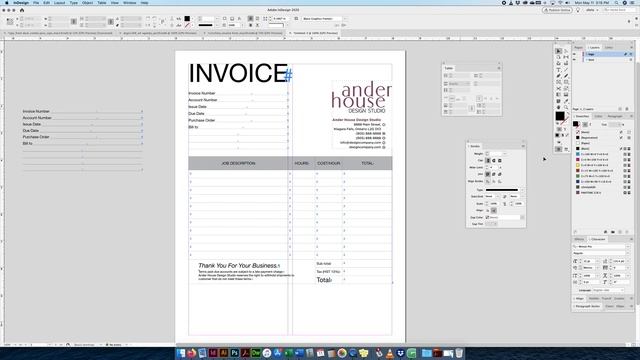Select the Page tool
This screenshot has height=360, width=640.
coord(559,57)
